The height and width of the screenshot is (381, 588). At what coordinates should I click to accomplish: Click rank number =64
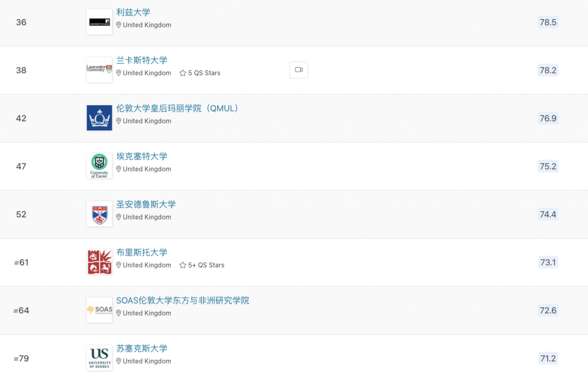[x=21, y=311]
